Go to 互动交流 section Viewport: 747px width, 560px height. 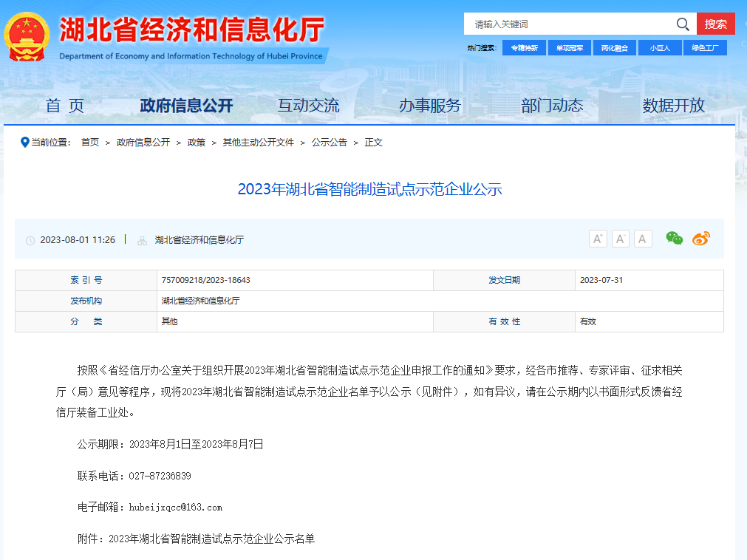click(308, 106)
